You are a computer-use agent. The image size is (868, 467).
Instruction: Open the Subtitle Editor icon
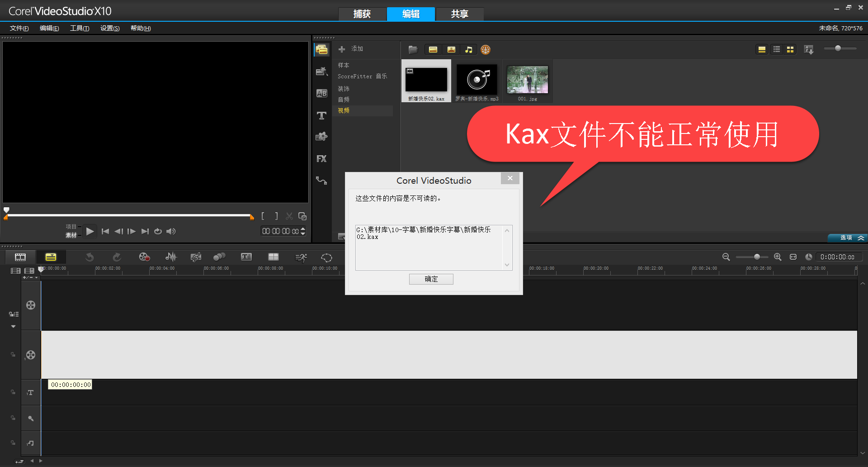pyautogui.click(x=246, y=257)
